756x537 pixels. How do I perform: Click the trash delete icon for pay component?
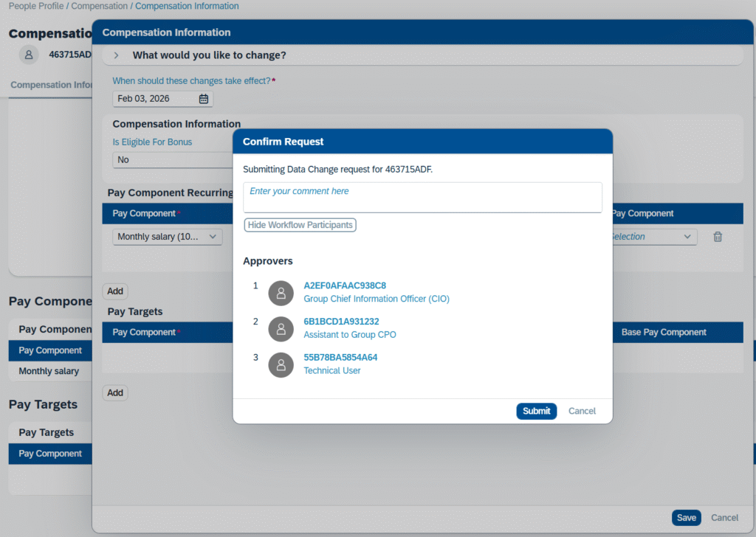pyautogui.click(x=717, y=237)
